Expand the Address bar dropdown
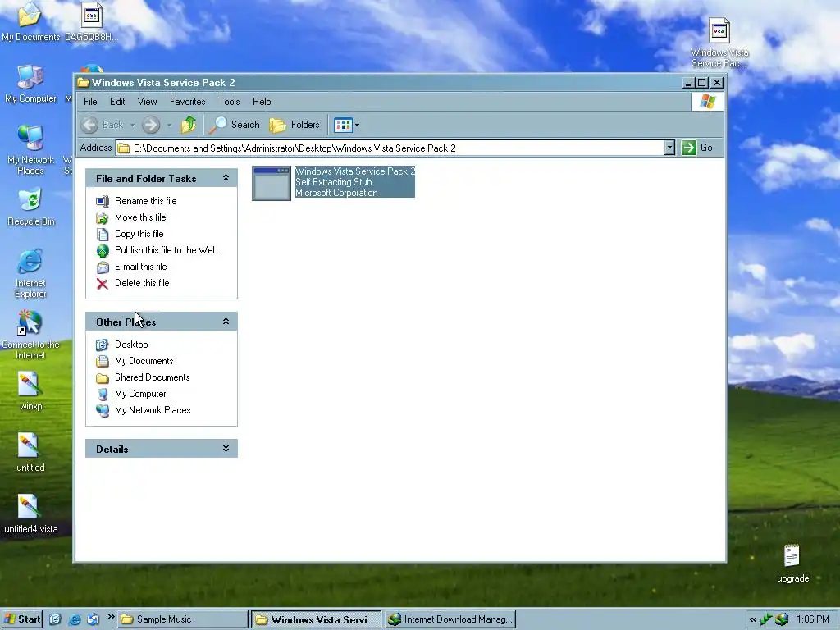Image resolution: width=840 pixels, height=630 pixels. point(669,148)
